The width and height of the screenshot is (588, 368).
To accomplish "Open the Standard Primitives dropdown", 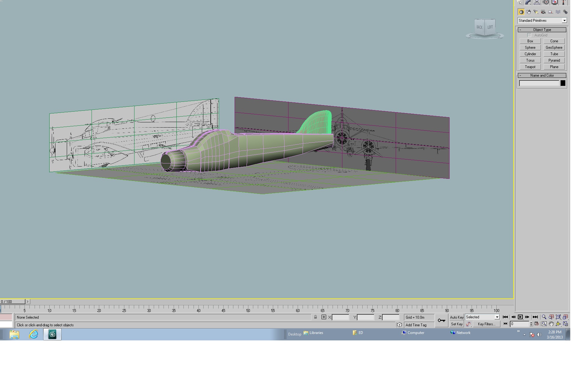I will click(542, 21).
